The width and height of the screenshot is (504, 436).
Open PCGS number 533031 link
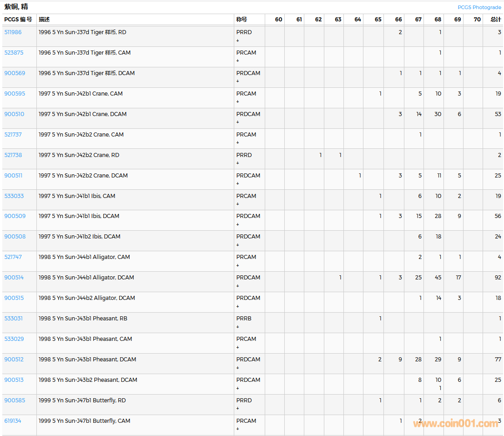[13, 319]
